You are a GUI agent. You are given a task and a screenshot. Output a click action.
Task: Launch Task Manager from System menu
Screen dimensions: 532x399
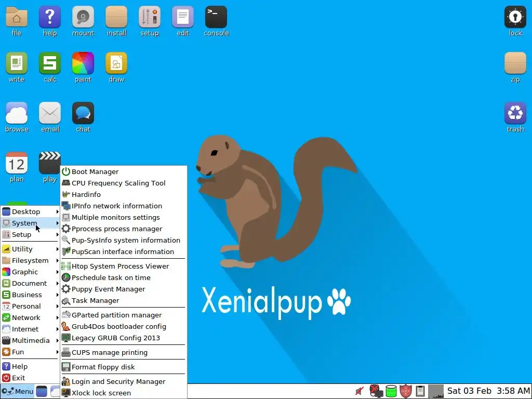[124, 301]
